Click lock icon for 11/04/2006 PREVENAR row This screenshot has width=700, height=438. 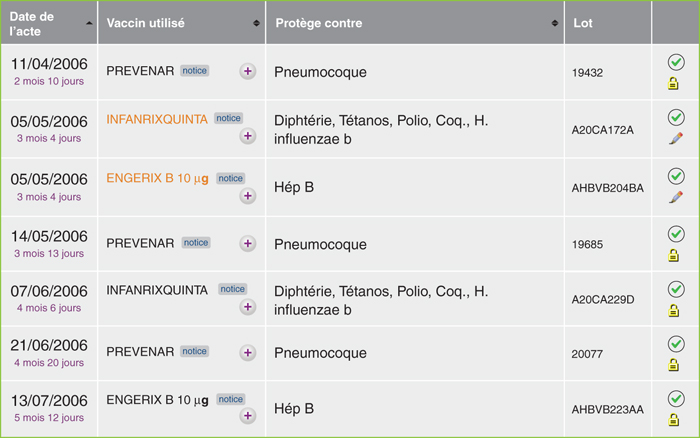pos(673,83)
